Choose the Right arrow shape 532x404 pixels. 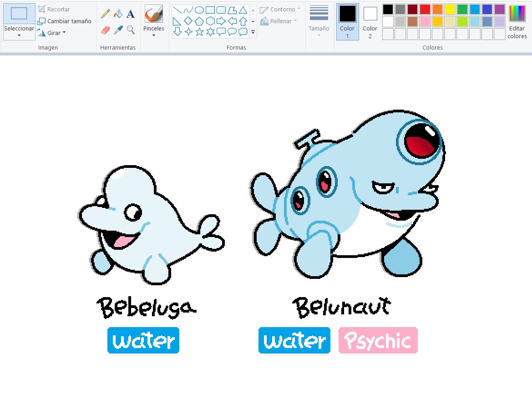[221, 21]
